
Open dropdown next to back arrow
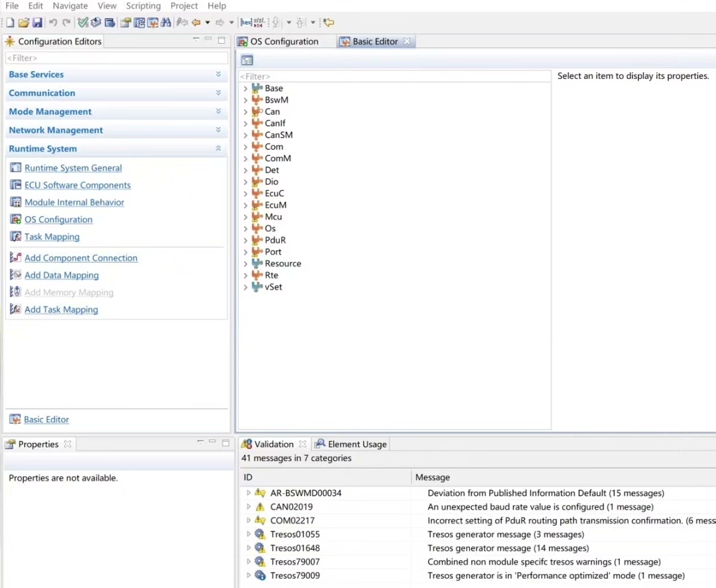pyautogui.click(x=208, y=23)
